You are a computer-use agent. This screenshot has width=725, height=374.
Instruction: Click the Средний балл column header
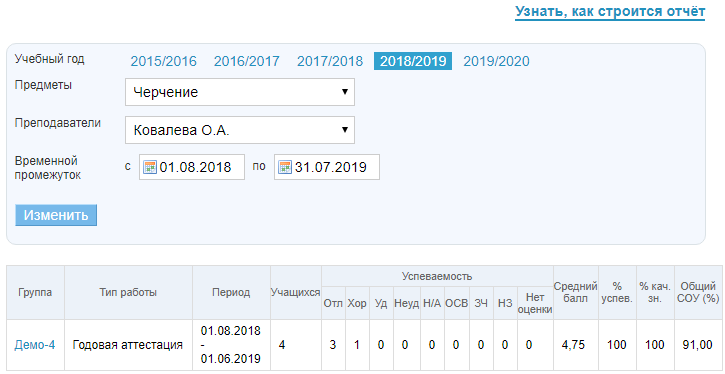pyautogui.click(x=576, y=292)
